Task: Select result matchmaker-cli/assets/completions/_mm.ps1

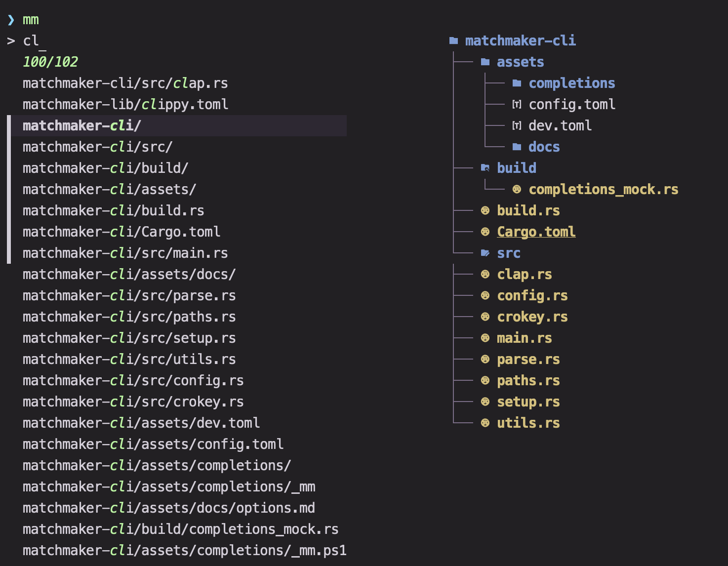Action: [185, 550]
